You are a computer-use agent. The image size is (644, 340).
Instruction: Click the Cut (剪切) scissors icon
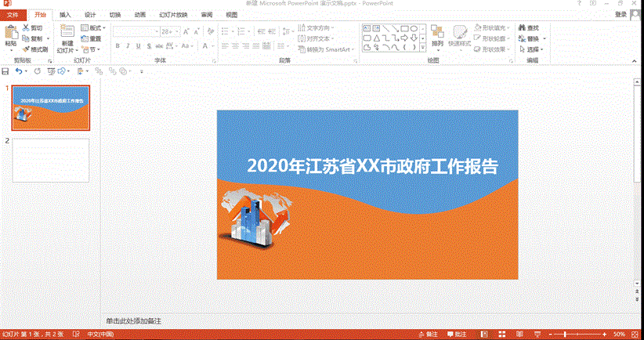click(x=27, y=27)
